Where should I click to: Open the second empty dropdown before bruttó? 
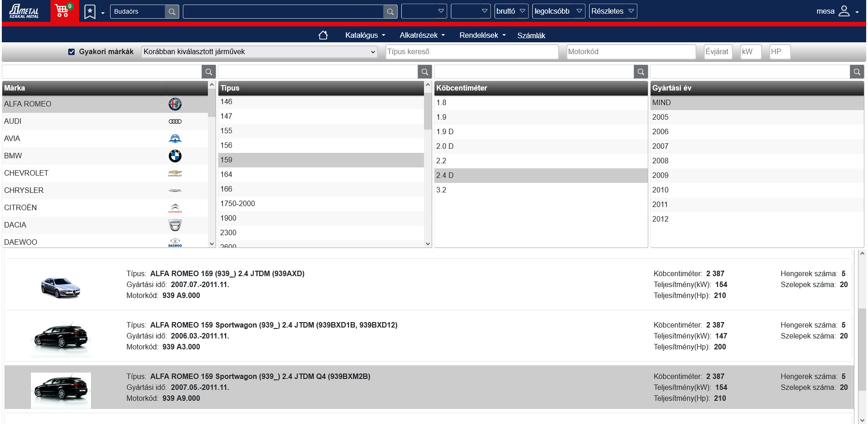(471, 11)
